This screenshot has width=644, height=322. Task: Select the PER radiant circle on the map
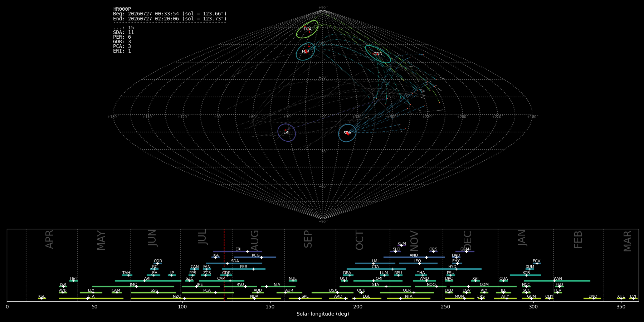point(305,52)
